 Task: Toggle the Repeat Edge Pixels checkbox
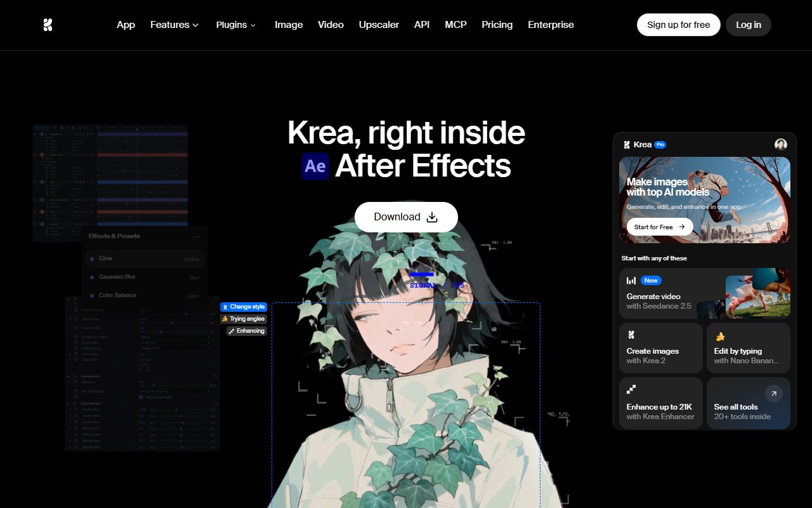pyautogui.click(x=141, y=397)
